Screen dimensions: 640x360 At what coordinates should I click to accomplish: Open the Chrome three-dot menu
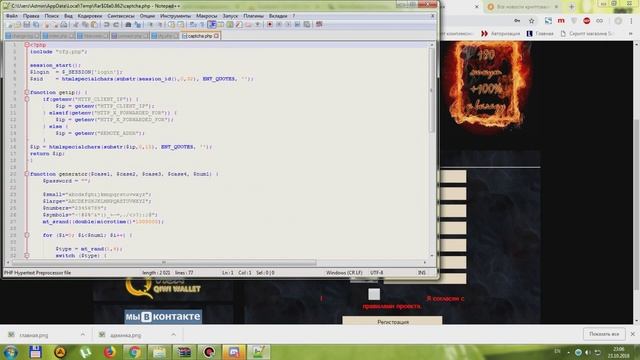(x=631, y=21)
